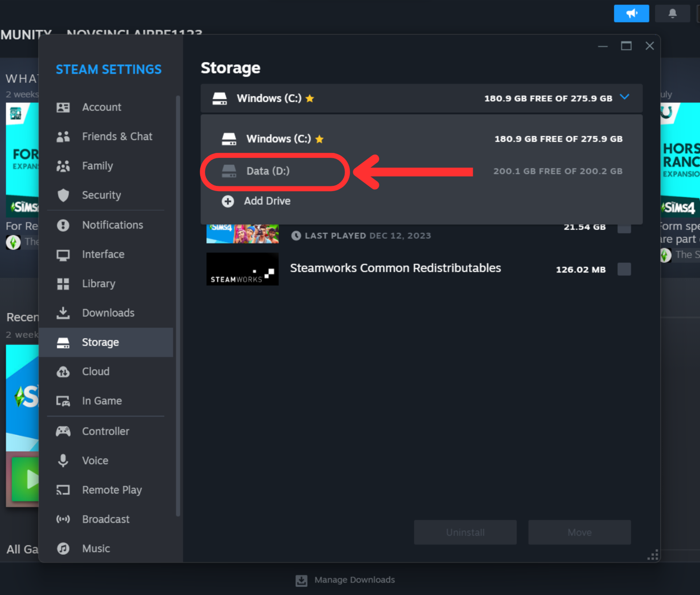Collapse the drive selector chevron
The width and height of the screenshot is (700, 595).
[625, 97]
